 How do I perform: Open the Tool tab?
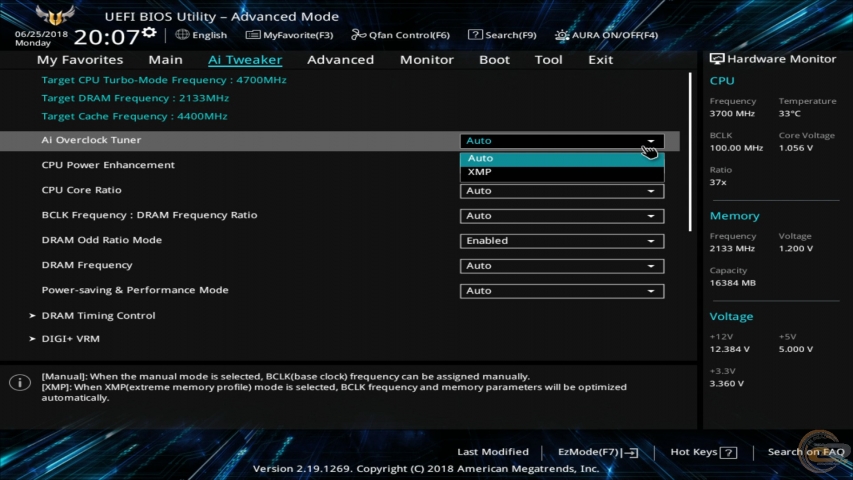click(548, 59)
